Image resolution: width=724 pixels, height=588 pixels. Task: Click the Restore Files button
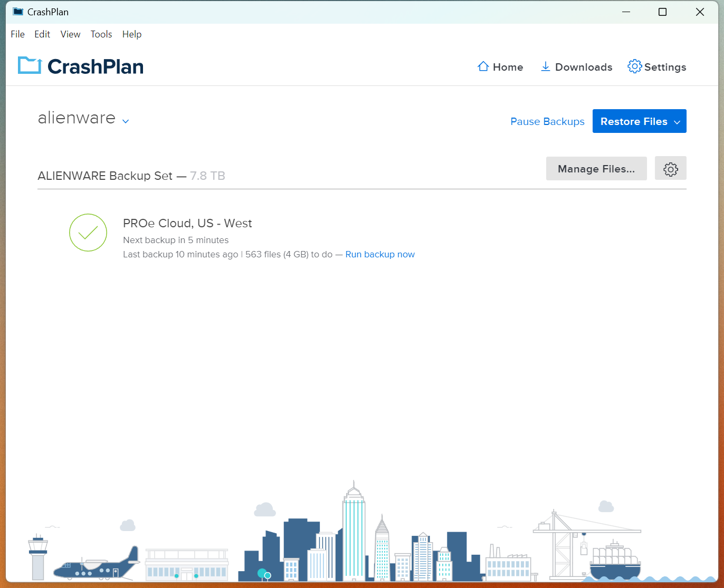tap(640, 121)
